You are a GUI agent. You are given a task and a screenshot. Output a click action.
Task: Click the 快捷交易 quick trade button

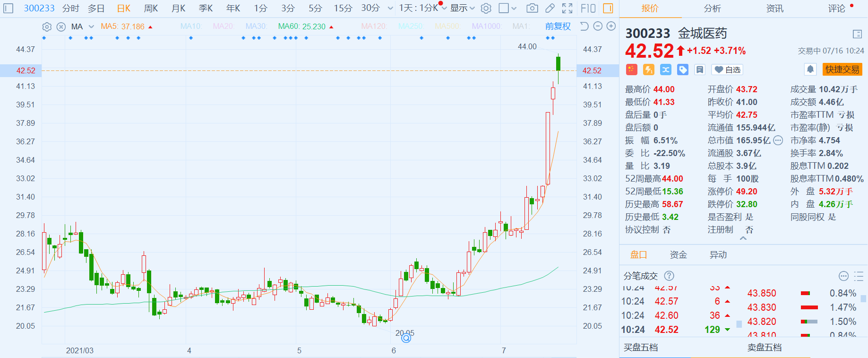pyautogui.click(x=842, y=70)
